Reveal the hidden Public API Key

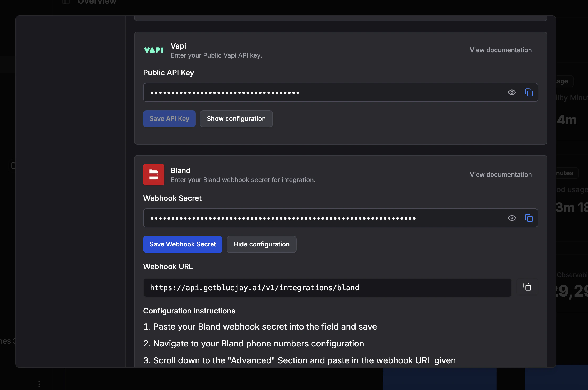512,92
